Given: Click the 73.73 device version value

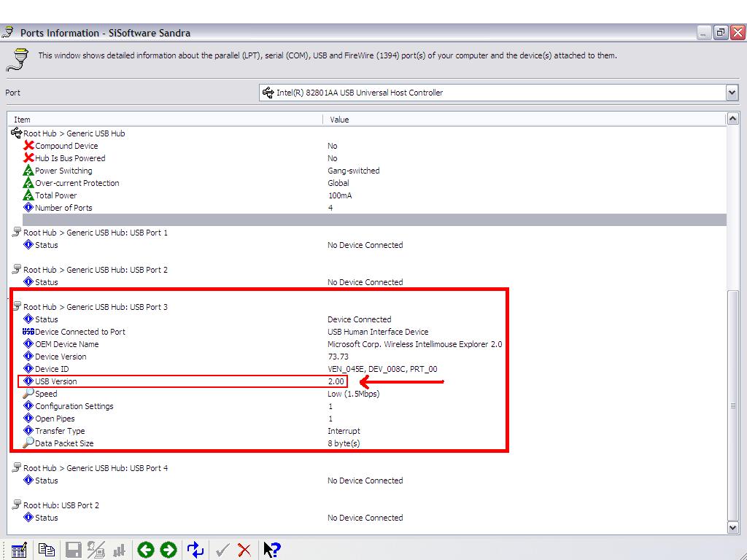Looking at the screenshot, I should tap(338, 356).
